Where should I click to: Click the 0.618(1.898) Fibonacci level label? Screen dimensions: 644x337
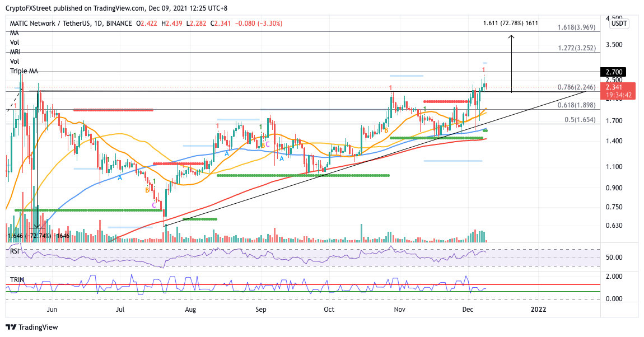577,105
